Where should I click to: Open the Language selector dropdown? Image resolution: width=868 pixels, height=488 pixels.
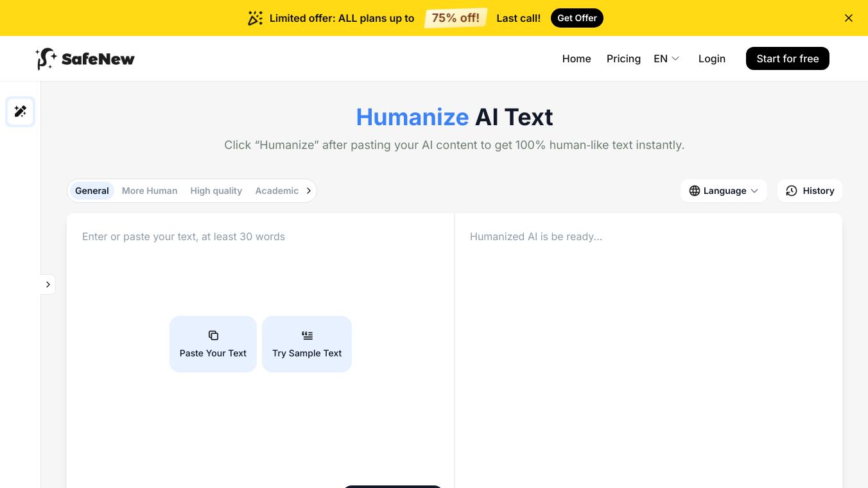tap(724, 191)
